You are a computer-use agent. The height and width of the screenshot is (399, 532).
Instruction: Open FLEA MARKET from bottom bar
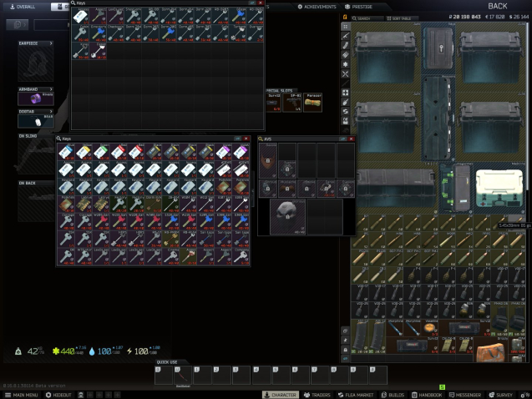click(356, 395)
